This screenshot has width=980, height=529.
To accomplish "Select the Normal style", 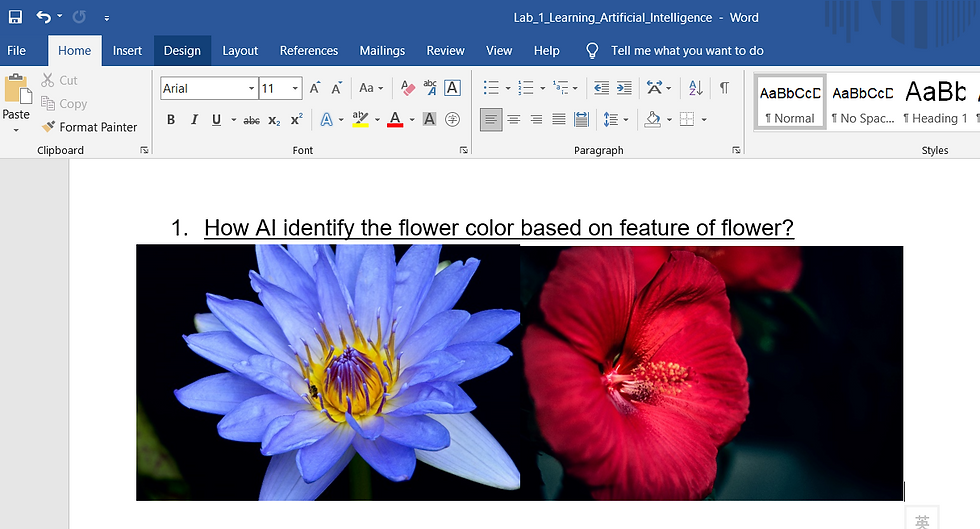I will pos(790,102).
